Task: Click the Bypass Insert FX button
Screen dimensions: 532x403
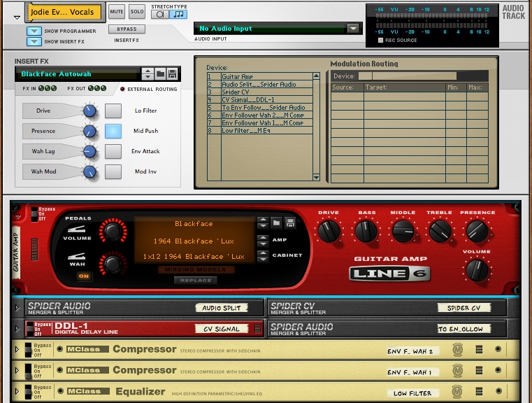Action: 127,29
